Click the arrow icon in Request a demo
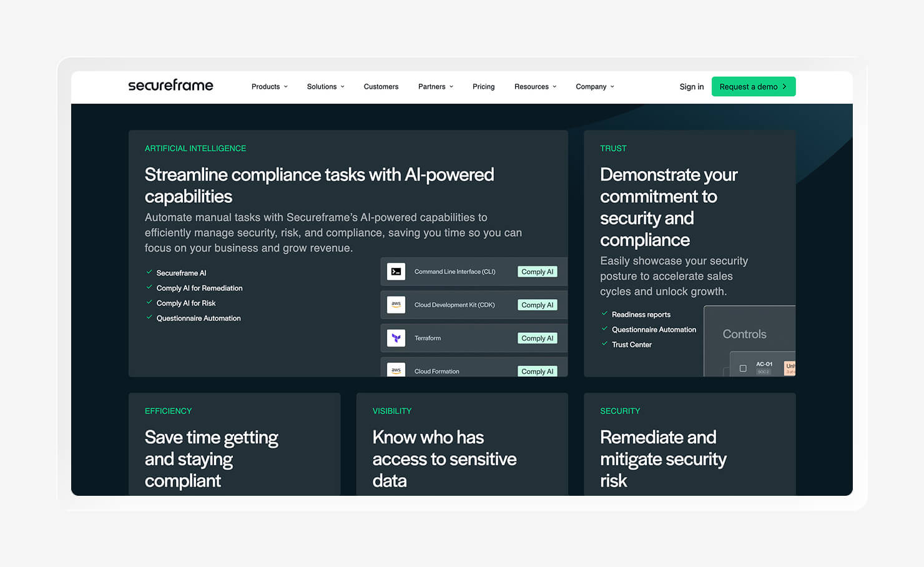 coord(785,87)
